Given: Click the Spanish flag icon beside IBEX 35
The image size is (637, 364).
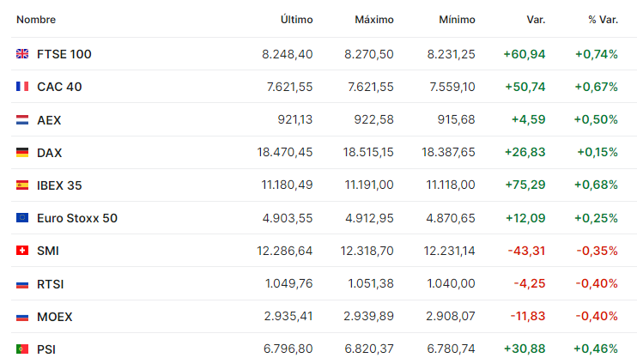Looking at the screenshot, I should point(22,185).
